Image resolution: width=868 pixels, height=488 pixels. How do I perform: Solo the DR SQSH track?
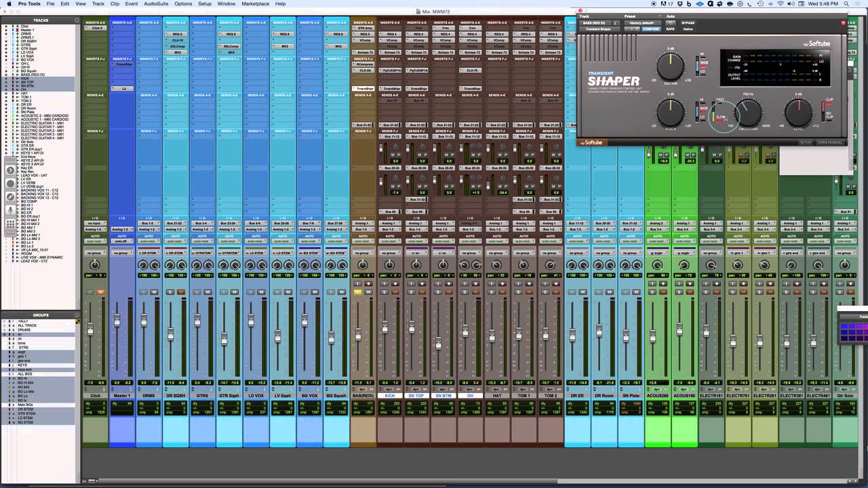tap(171, 292)
